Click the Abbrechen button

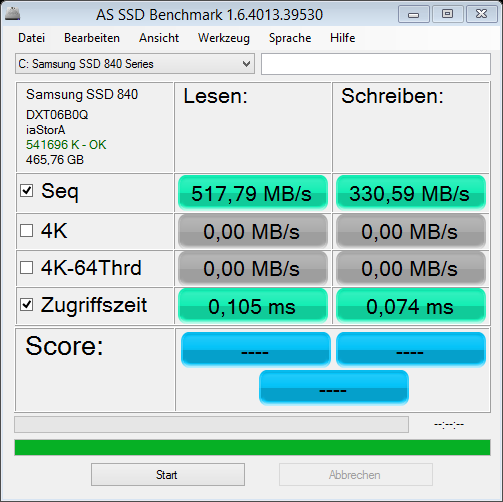tap(356, 474)
